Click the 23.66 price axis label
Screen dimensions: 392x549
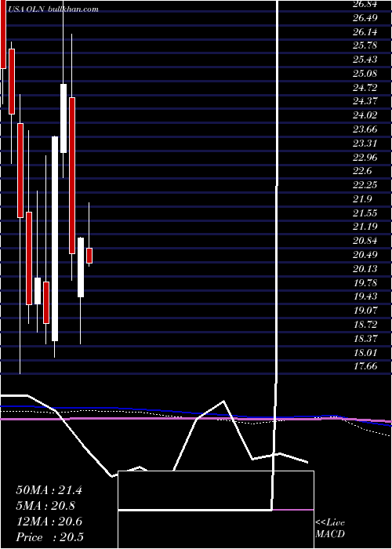(365, 129)
